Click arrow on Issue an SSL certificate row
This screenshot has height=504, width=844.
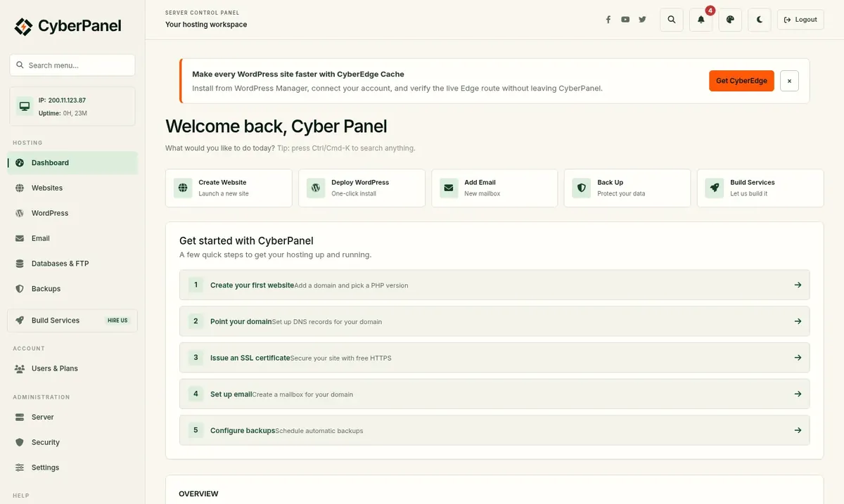pos(798,357)
